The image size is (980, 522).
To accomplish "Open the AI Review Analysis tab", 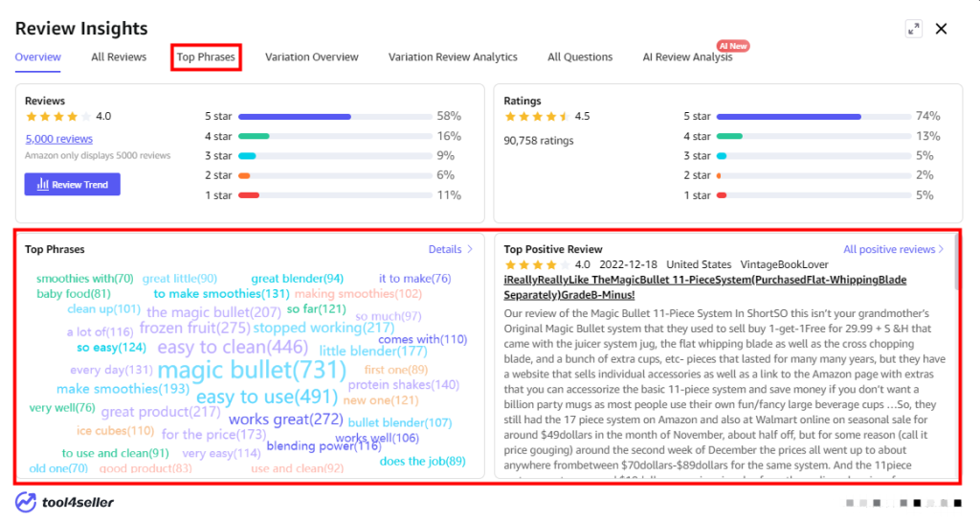I will click(687, 57).
